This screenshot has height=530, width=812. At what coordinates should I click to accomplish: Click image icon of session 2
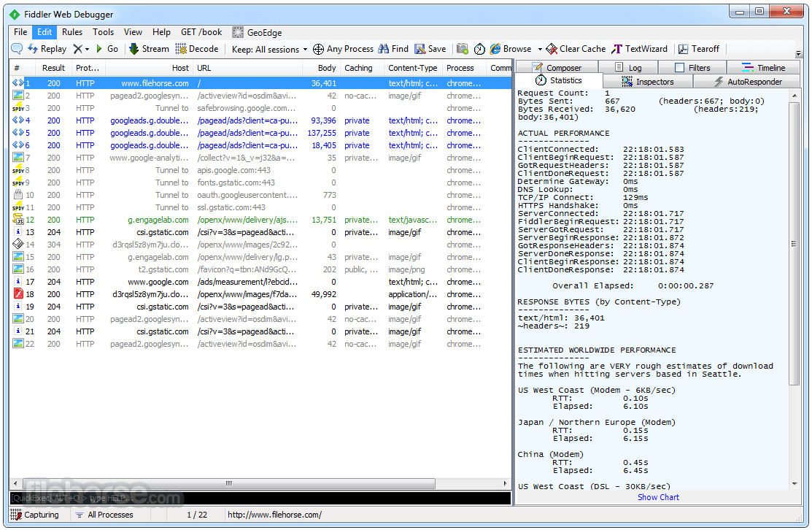coord(18,96)
